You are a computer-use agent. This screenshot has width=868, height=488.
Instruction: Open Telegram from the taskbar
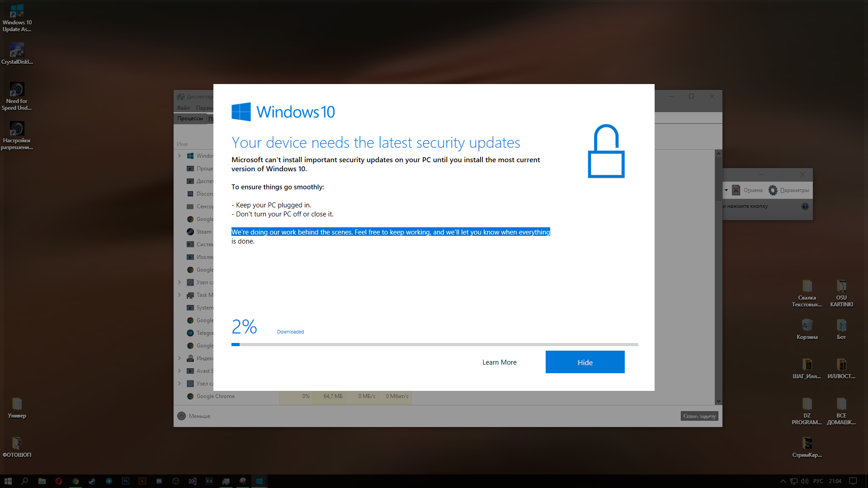(109, 481)
